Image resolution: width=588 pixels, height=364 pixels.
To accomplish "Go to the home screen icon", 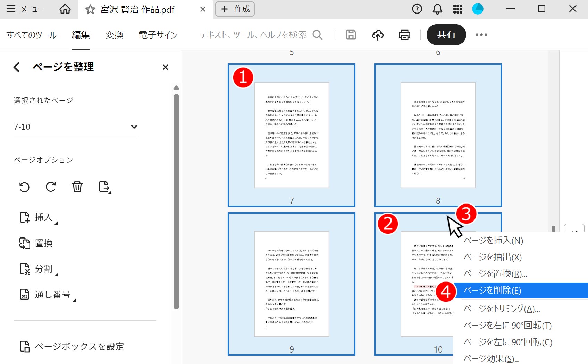I will pos(65,9).
